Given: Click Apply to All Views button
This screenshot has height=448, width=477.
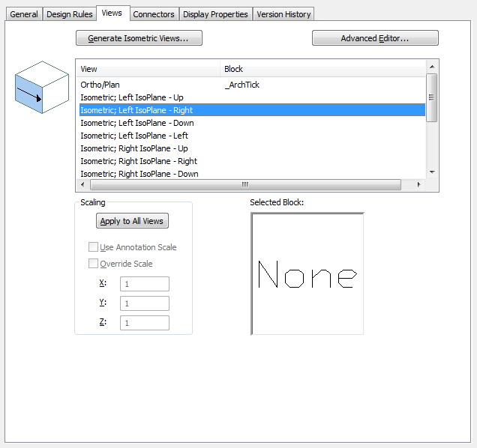Looking at the screenshot, I should tap(132, 221).
